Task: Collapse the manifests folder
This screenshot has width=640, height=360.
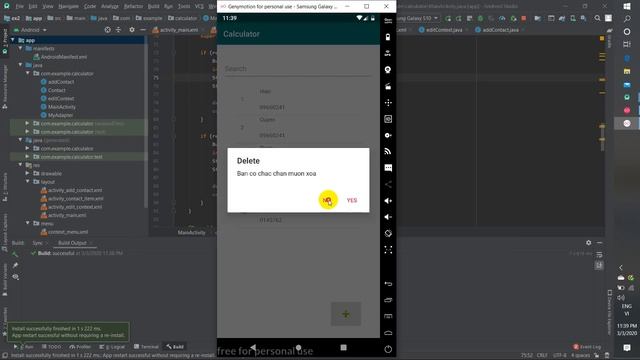Action: pos(20,48)
